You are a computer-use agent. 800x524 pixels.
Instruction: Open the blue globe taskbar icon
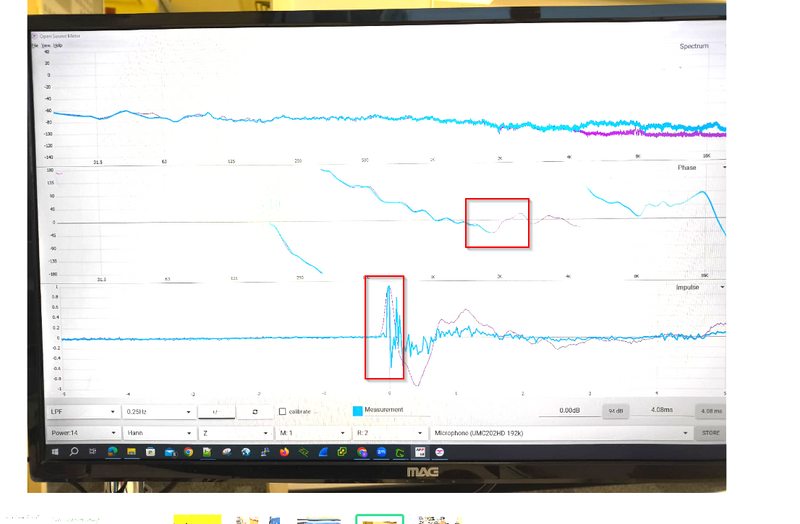(x=246, y=452)
